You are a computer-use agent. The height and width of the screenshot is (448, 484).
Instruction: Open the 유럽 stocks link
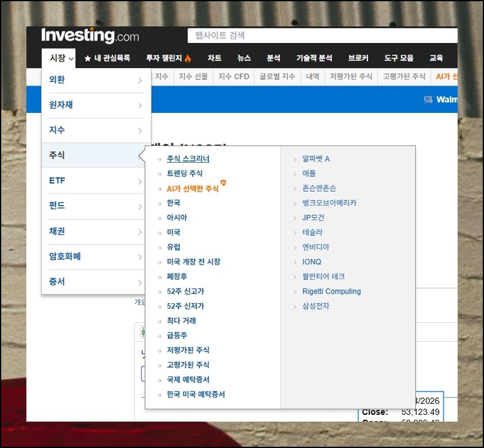(174, 247)
